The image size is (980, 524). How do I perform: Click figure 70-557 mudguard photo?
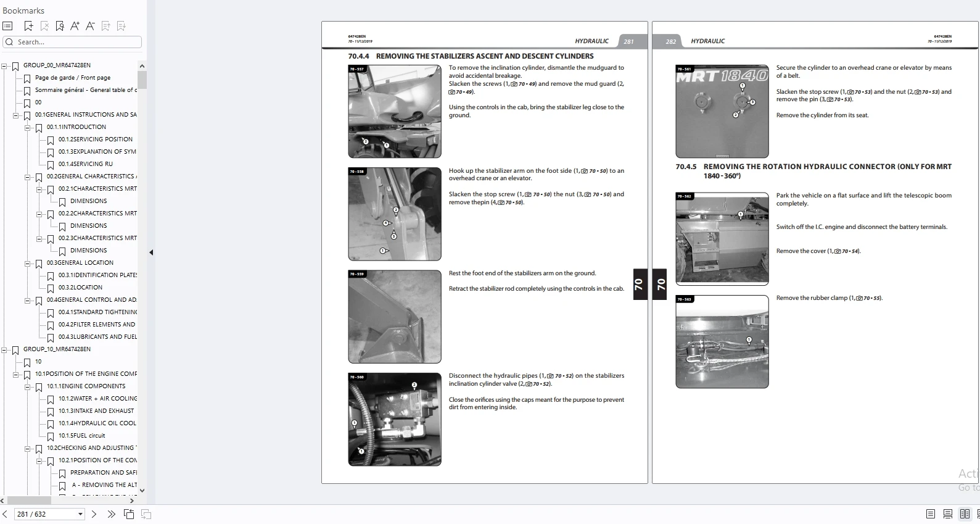395,112
